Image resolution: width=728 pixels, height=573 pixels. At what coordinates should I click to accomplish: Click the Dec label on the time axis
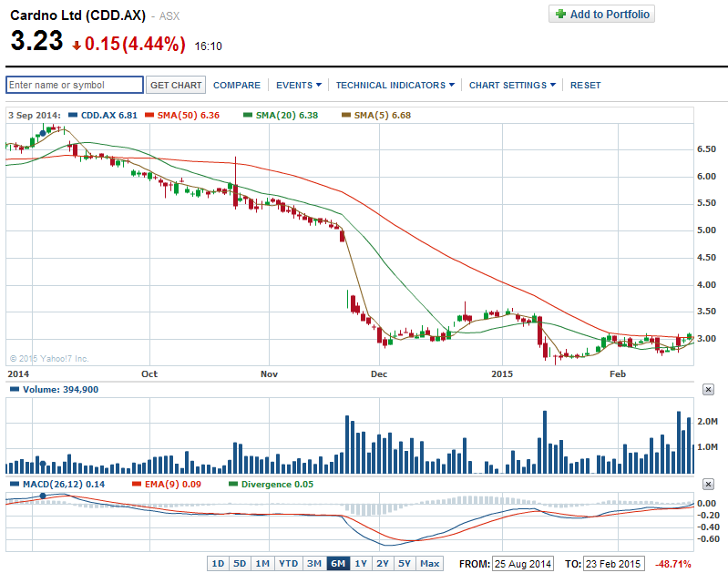click(x=379, y=373)
